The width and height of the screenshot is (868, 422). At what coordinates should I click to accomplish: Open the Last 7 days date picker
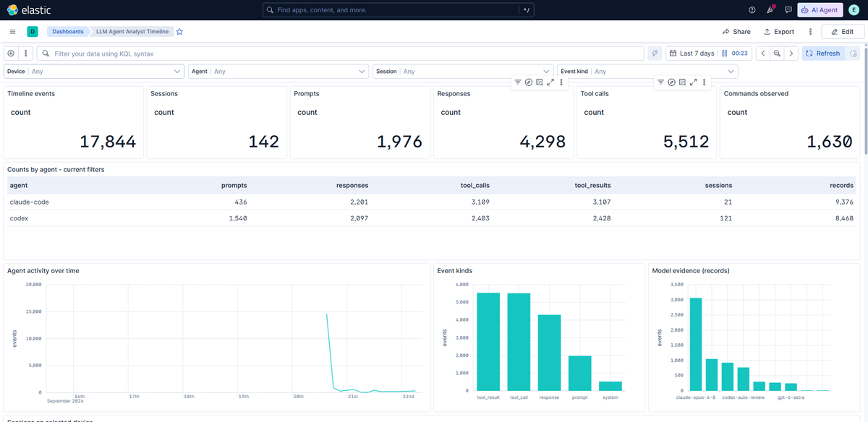[x=692, y=53]
